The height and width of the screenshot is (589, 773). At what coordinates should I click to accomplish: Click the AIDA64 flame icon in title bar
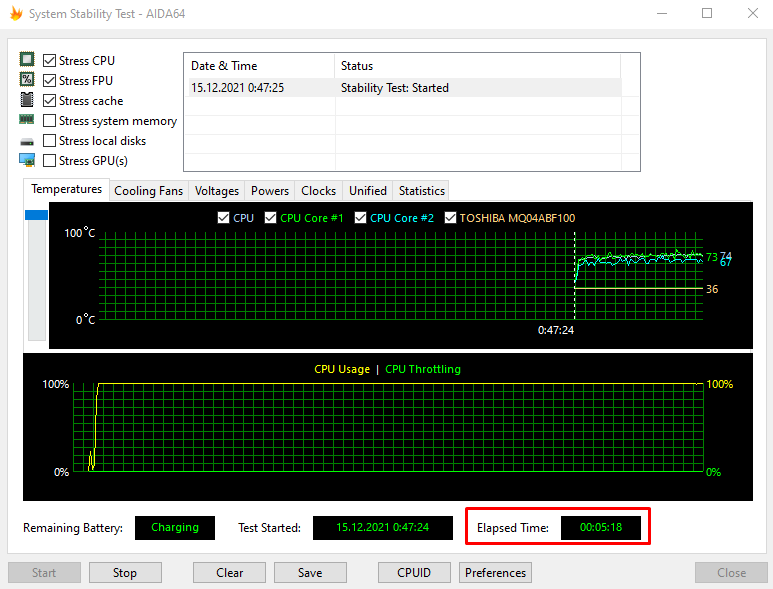click(16, 13)
